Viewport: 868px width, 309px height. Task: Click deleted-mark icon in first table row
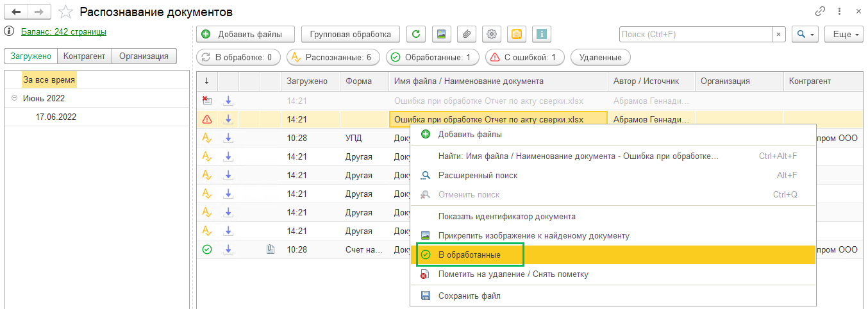pos(206,100)
